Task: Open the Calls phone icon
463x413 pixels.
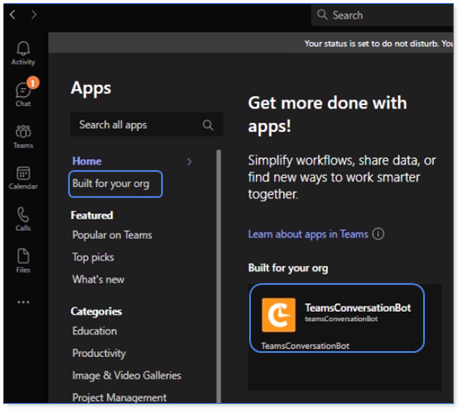Action: 23,219
